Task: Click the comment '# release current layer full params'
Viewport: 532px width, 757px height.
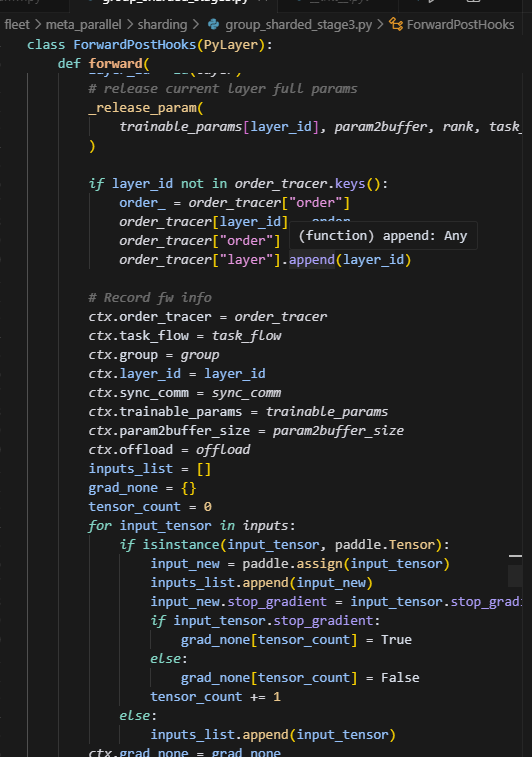Action: pyautogui.click(x=223, y=89)
